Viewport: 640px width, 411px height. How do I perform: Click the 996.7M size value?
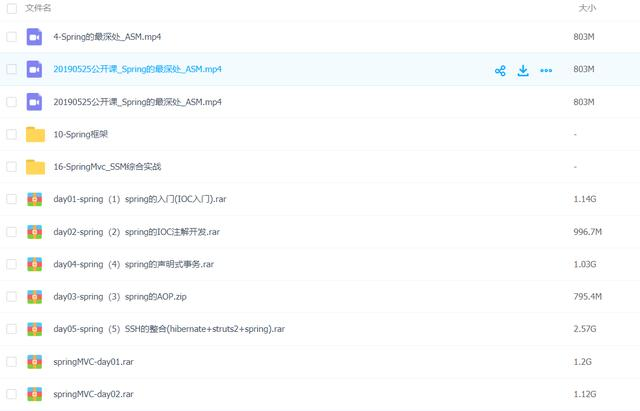pyautogui.click(x=587, y=232)
